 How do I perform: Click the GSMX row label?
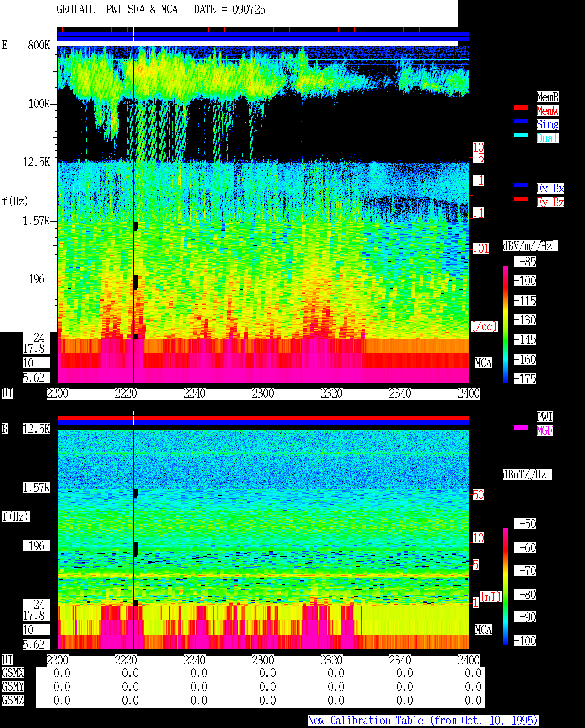tap(13, 673)
